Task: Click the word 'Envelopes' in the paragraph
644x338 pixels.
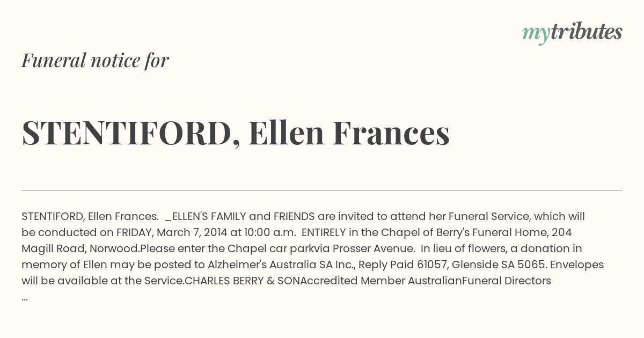Action: (x=577, y=264)
